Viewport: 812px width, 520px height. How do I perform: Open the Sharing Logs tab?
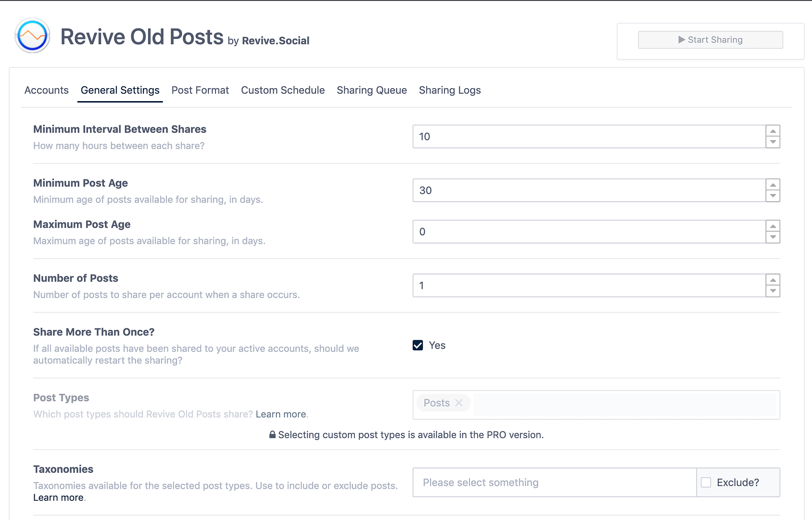[x=449, y=90]
